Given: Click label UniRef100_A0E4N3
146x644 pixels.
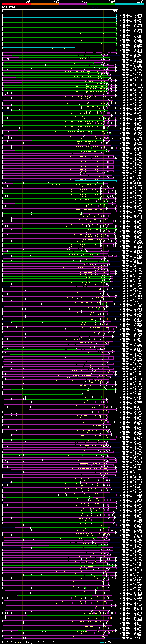Looking at the screenshot, I should [x=131, y=565].
